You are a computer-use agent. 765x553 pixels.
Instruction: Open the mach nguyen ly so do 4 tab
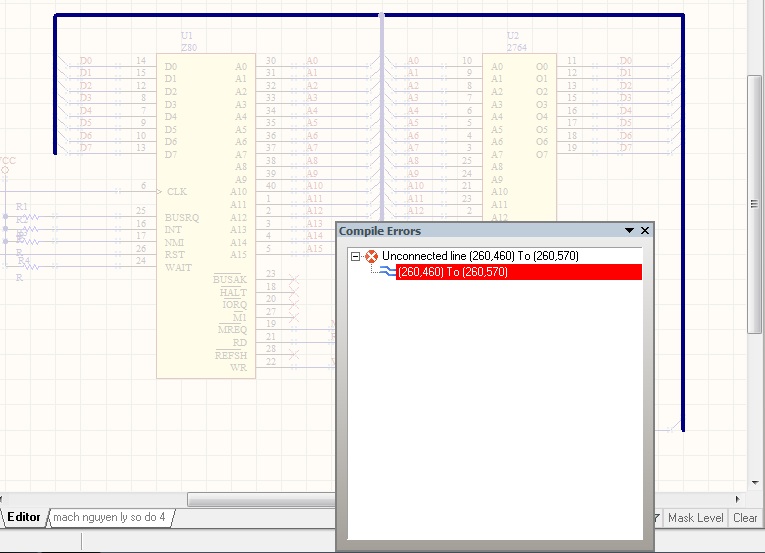(x=109, y=517)
